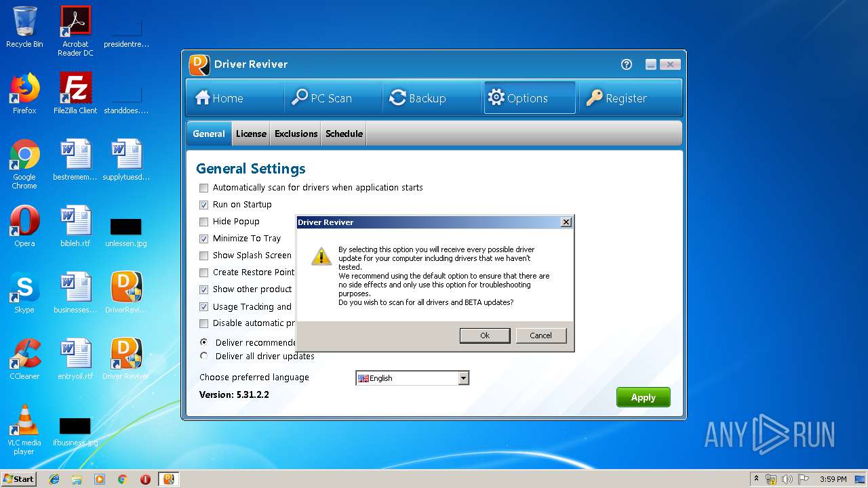868x488 pixels.
Task: Open the Windows Start menu
Action: tap(19, 479)
